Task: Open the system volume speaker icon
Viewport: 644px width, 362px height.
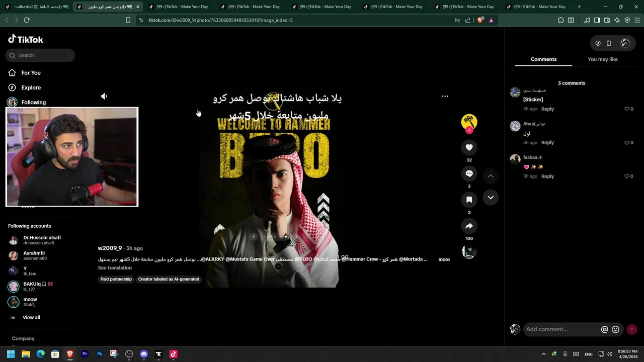Action: coord(609,354)
